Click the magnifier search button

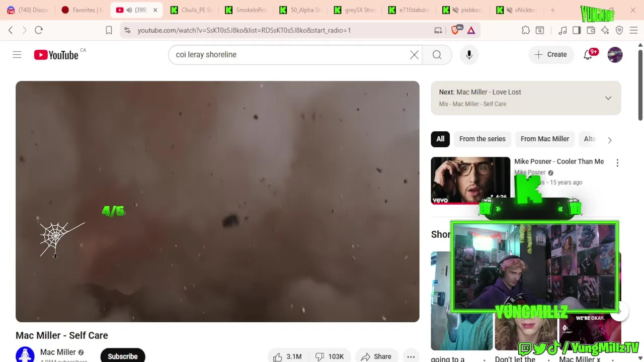coord(437,54)
